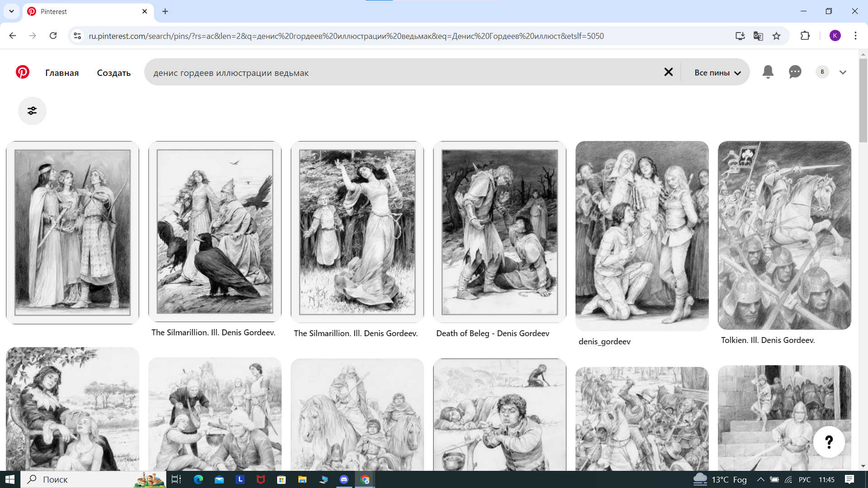Open weather 13°C Fog widget
Image resolution: width=868 pixels, height=488 pixels.
click(720, 479)
